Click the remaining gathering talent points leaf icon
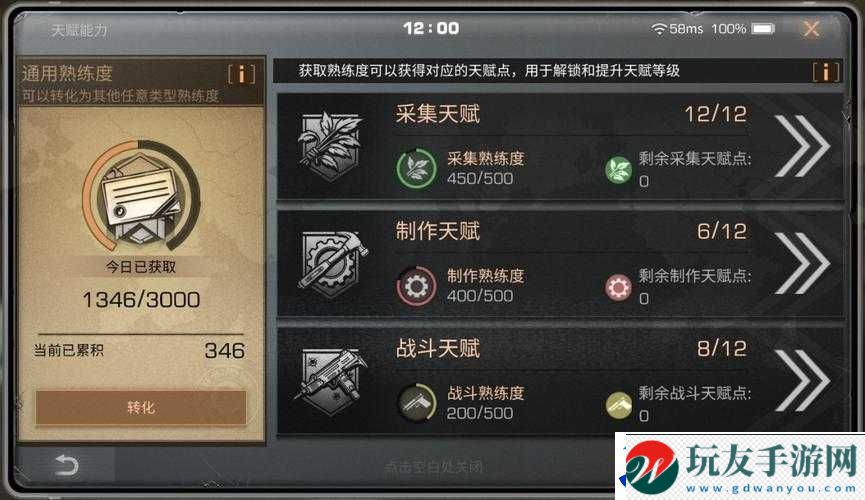This screenshot has width=865, height=500. 618,169
